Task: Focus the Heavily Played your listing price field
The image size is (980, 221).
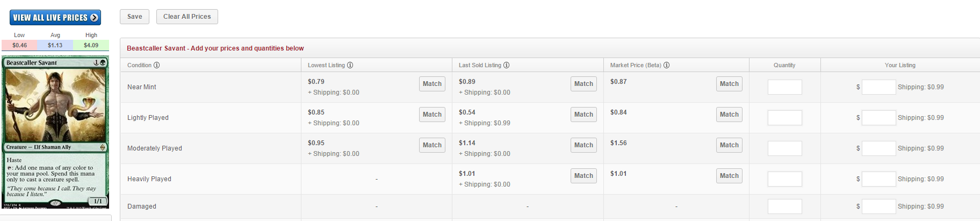Action: point(879,179)
